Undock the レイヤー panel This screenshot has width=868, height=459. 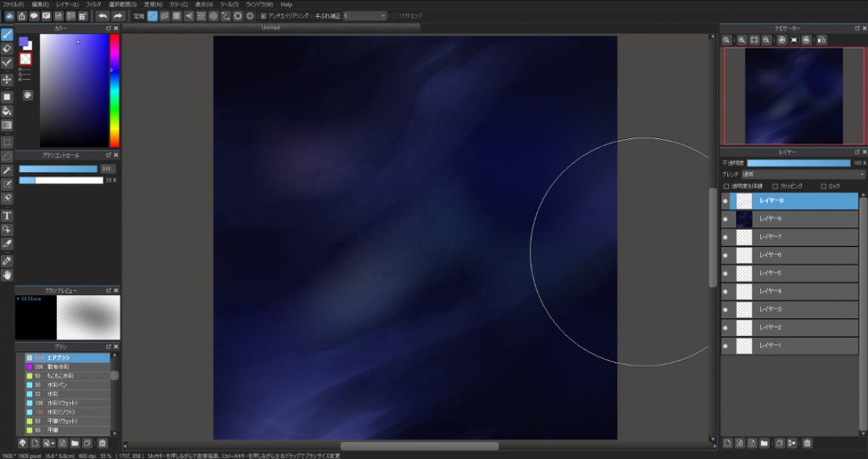[857, 152]
